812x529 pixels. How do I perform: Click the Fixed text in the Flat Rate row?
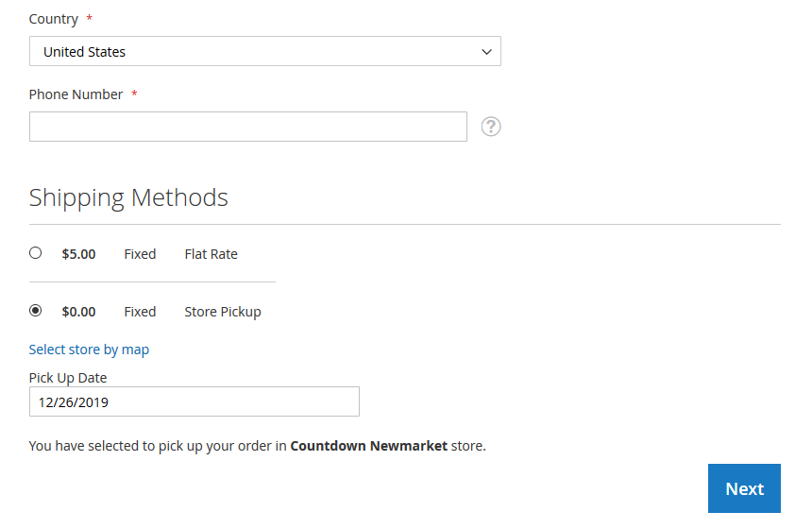140,254
